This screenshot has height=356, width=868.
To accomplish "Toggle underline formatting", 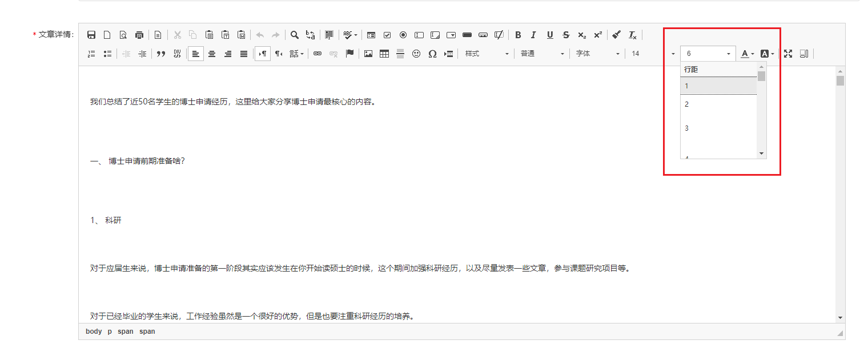I will [549, 35].
